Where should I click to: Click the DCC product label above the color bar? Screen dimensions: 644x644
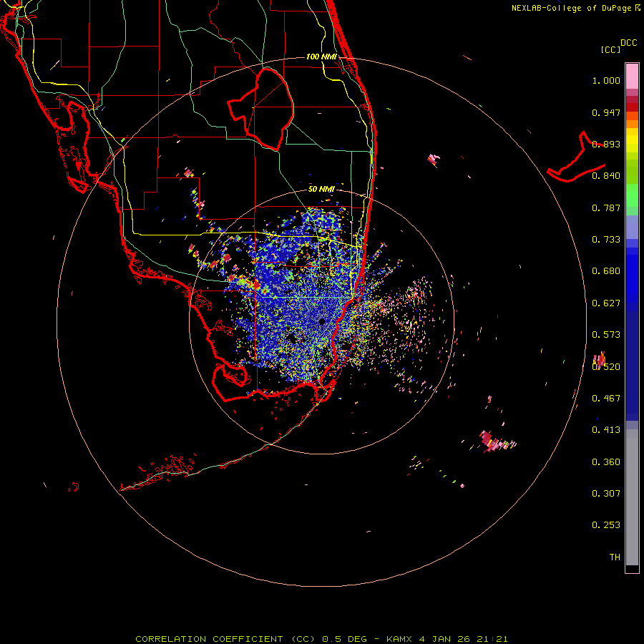[x=628, y=43]
